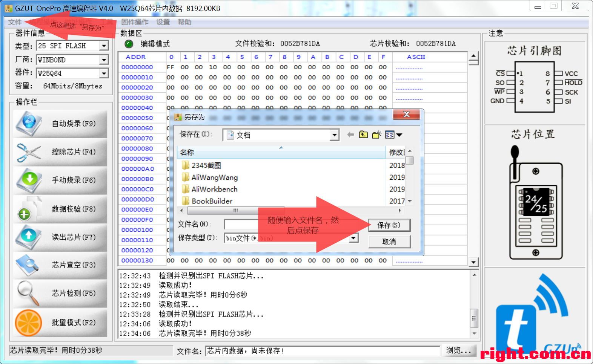Click address row 00000100
Viewport: 593px width, 364px height.
pyautogui.click(x=137, y=230)
